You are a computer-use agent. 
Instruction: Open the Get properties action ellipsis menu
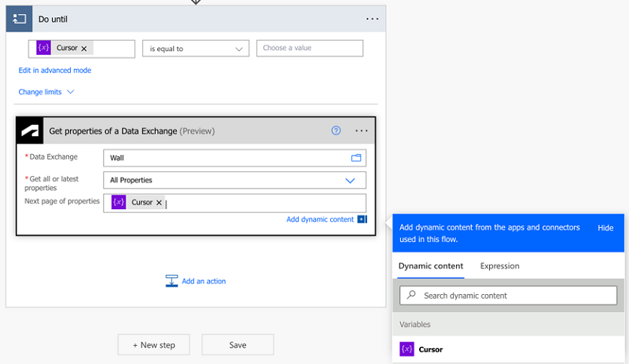click(x=362, y=131)
